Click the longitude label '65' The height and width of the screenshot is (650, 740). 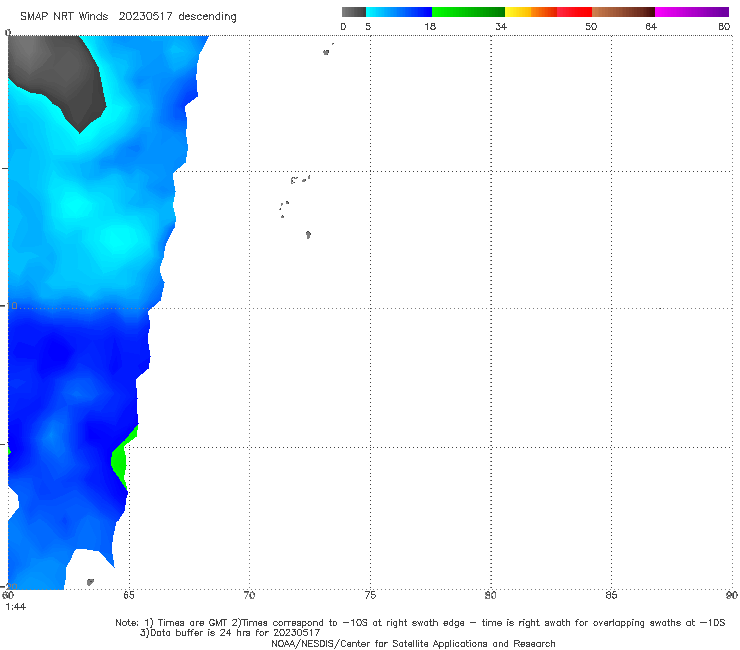(129, 595)
